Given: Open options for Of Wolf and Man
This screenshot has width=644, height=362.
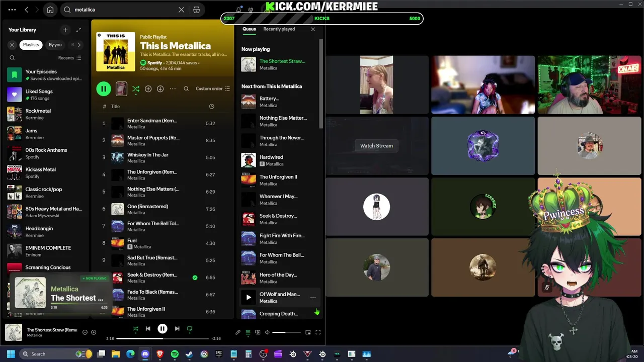Looking at the screenshot, I should pyautogui.click(x=313, y=298).
